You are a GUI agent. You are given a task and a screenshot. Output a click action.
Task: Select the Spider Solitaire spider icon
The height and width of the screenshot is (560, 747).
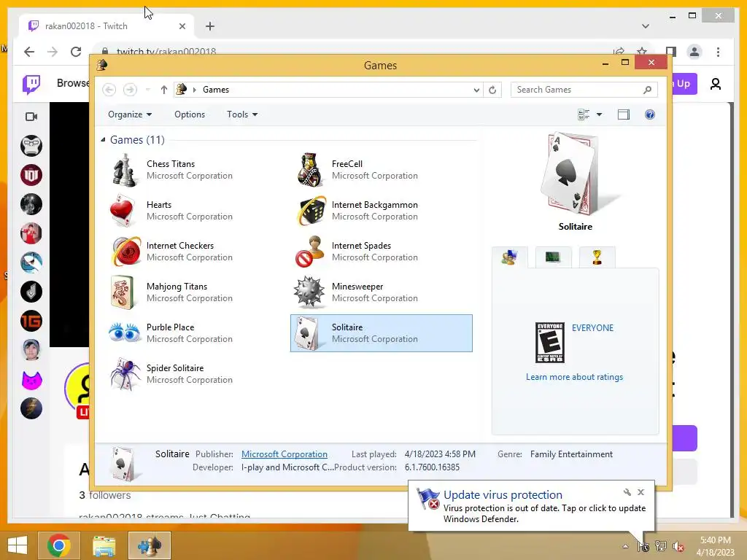(125, 374)
